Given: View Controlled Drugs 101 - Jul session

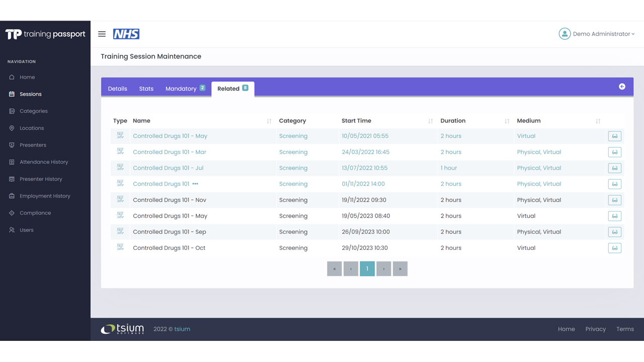Looking at the screenshot, I should [614, 168].
